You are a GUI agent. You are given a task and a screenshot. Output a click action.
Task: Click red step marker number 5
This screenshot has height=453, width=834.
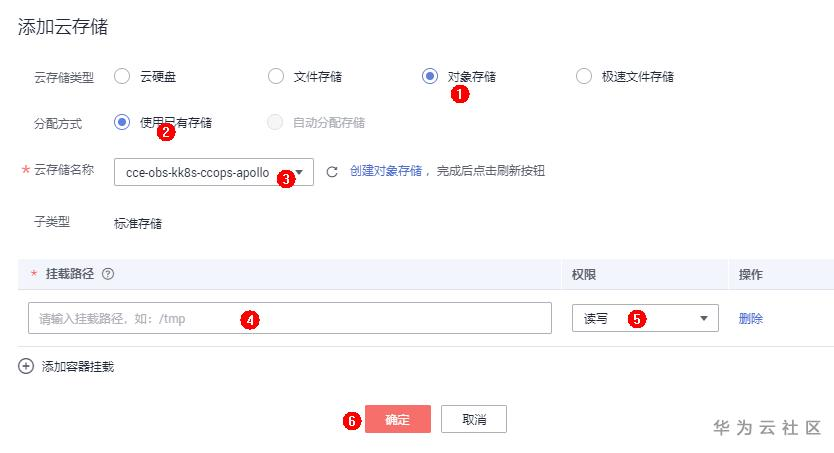(636, 320)
